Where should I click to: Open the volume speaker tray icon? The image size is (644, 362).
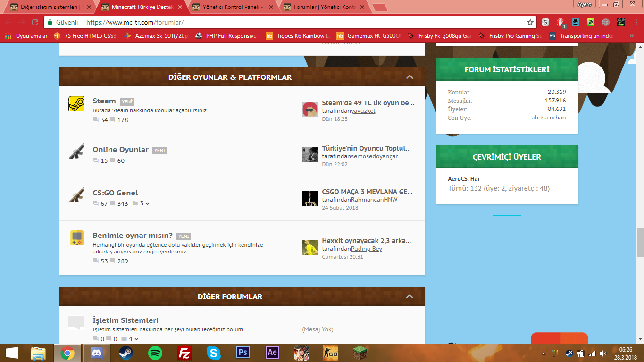click(603, 353)
